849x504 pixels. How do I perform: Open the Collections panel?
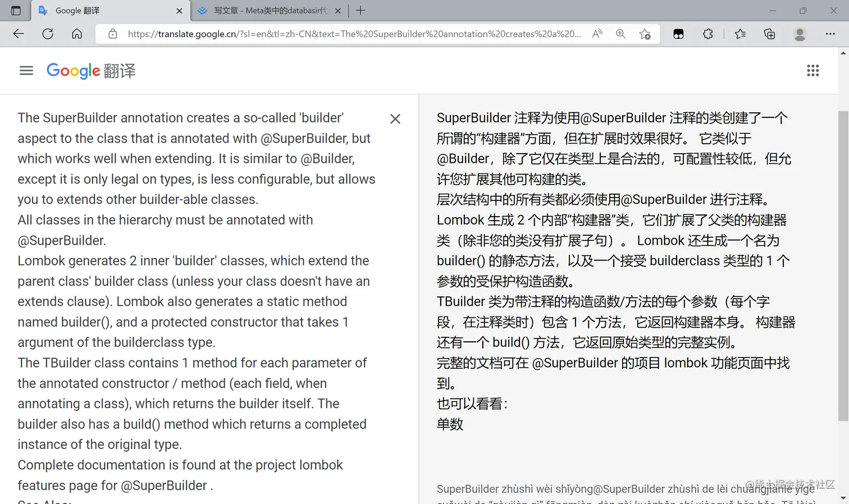pos(770,34)
